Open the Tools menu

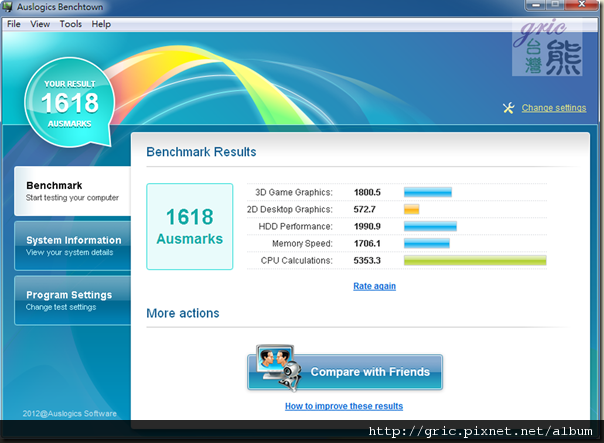point(70,24)
